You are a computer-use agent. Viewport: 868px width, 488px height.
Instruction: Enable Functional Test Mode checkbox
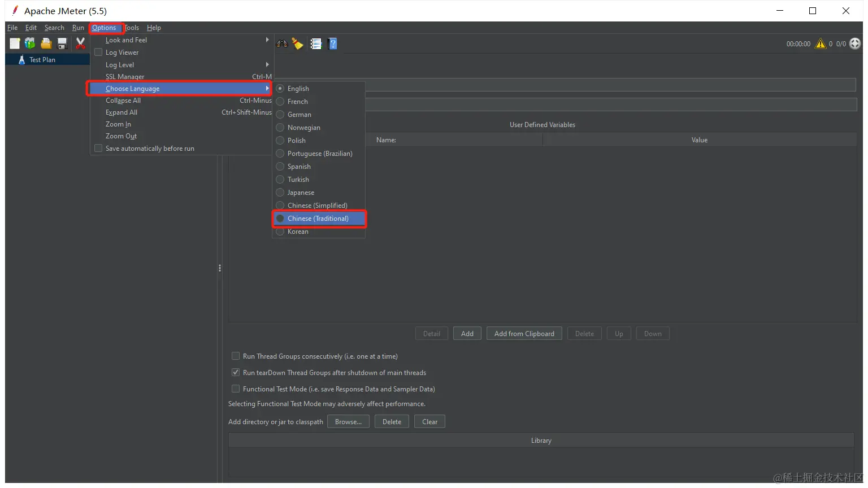tap(236, 389)
